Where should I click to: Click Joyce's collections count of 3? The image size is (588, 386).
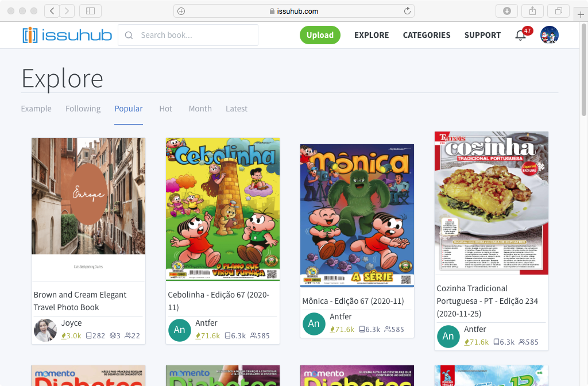click(x=115, y=335)
